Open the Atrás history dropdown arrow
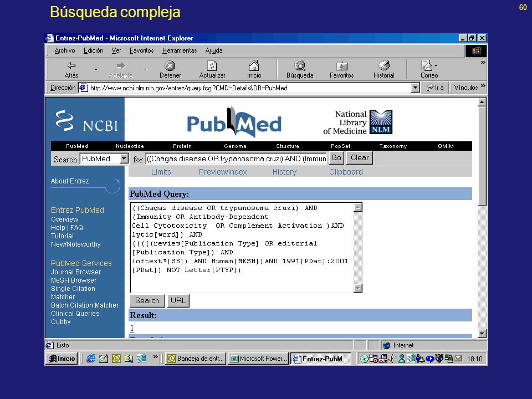This screenshot has height=399, width=532. pyautogui.click(x=96, y=69)
